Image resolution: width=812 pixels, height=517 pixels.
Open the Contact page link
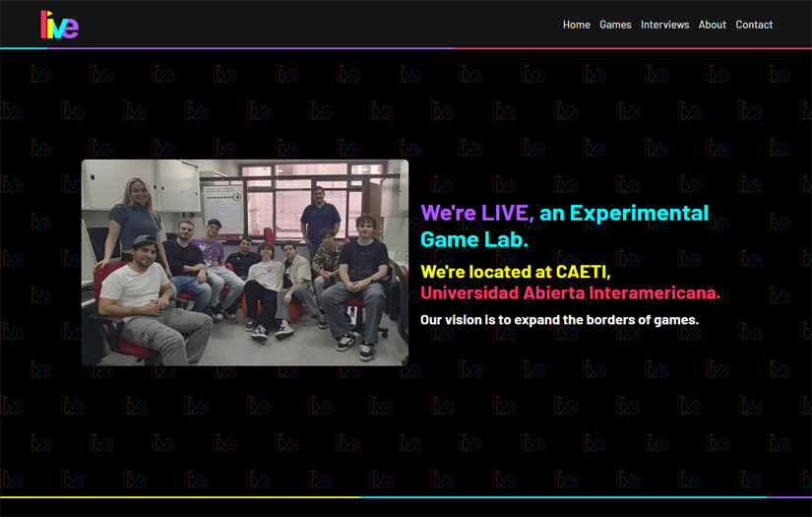(754, 25)
